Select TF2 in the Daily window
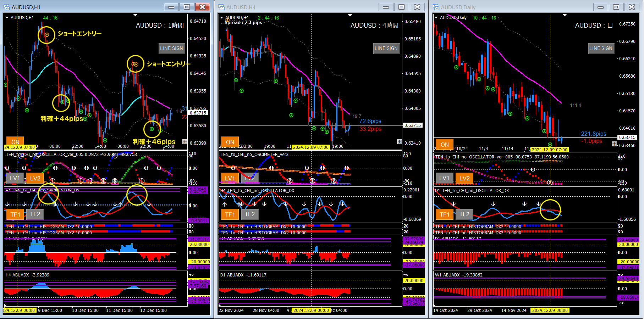This screenshot has height=319, width=644. pos(464,214)
